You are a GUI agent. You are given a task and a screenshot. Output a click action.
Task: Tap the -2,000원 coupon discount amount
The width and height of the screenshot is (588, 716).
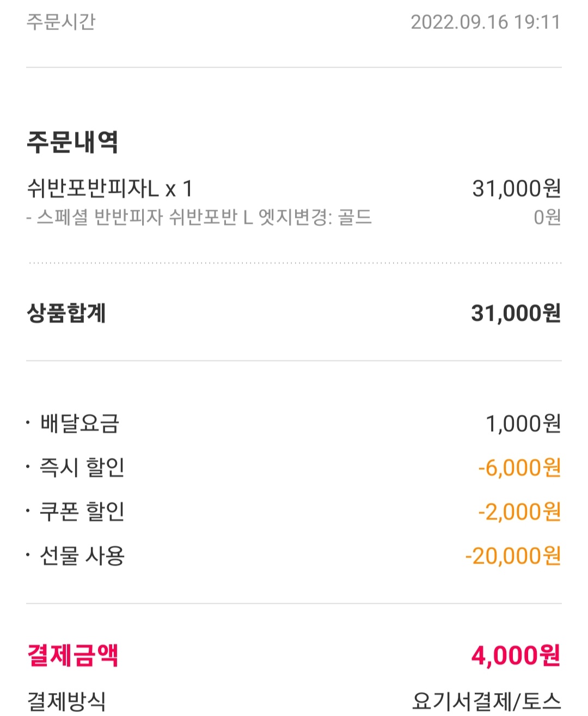(x=519, y=512)
